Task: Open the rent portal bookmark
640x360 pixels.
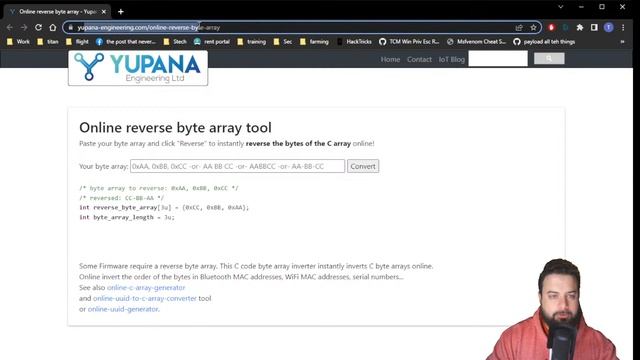Action: 211,42
